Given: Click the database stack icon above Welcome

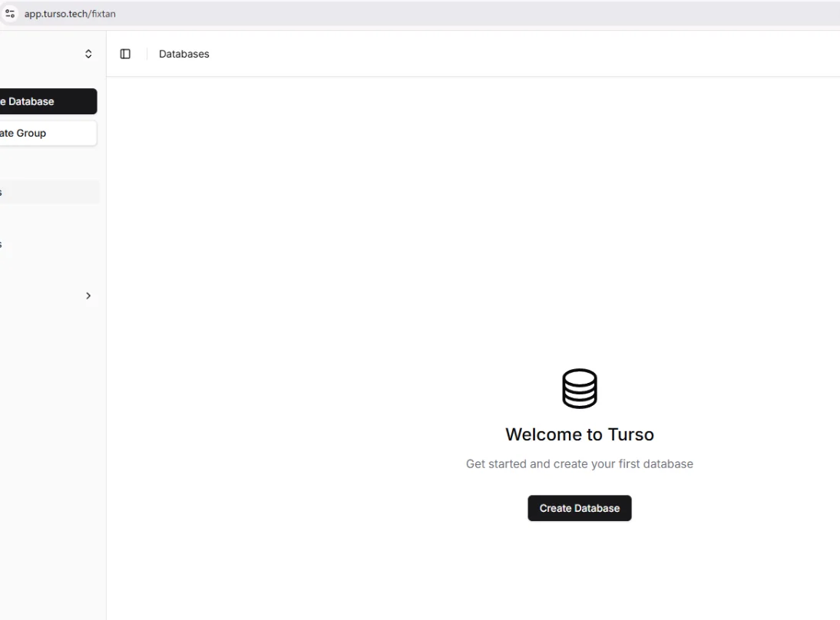Looking at the screenshot, I should point(579,388).
